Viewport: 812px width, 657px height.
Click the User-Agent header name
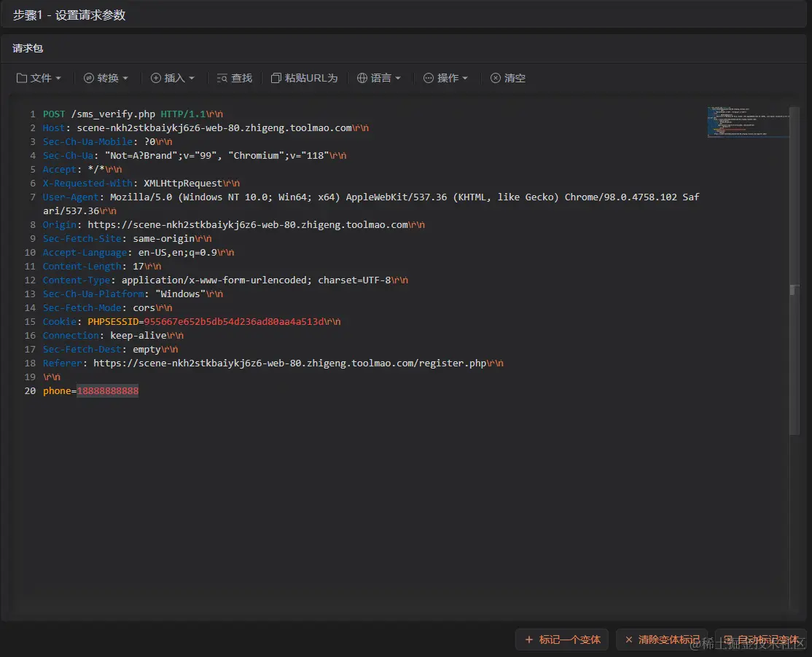[x=71, y=197]
